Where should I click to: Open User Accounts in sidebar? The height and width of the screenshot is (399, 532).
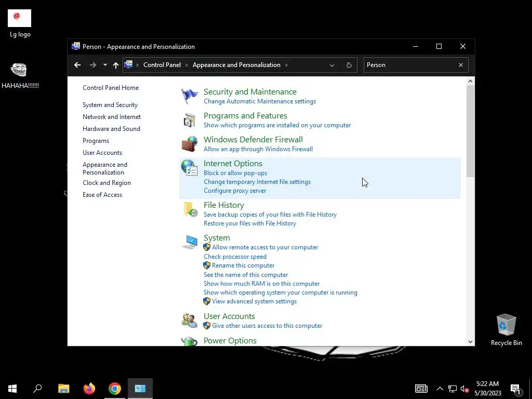pyautogui.click(x=102, y=153)
